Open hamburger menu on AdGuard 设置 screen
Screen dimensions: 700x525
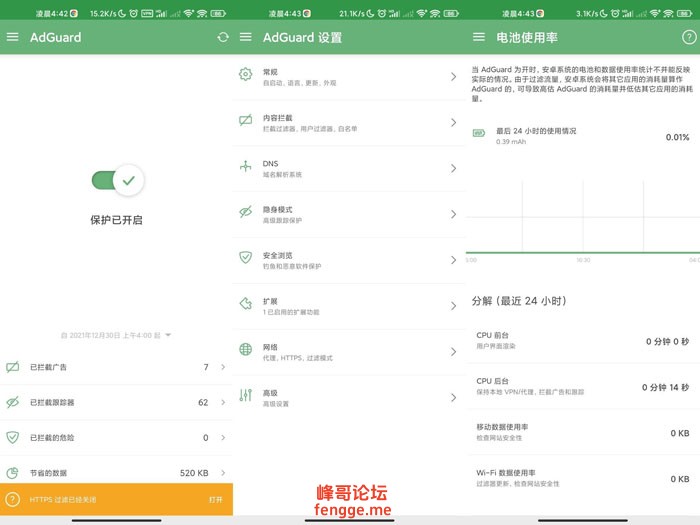(x=246, y=37)
